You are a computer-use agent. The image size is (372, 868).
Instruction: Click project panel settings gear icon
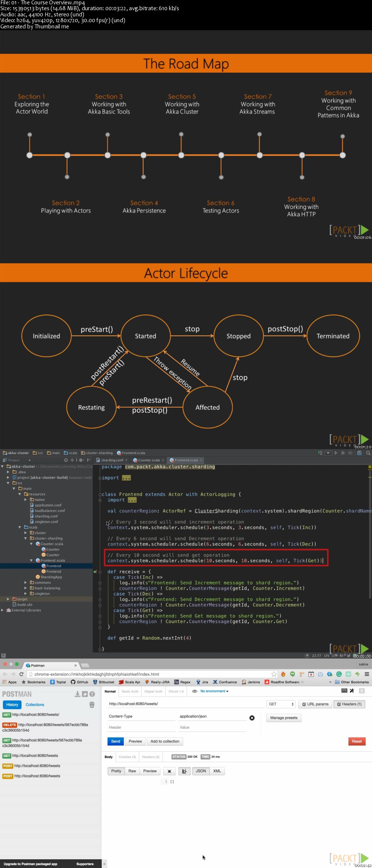click(x=81, y=460)
